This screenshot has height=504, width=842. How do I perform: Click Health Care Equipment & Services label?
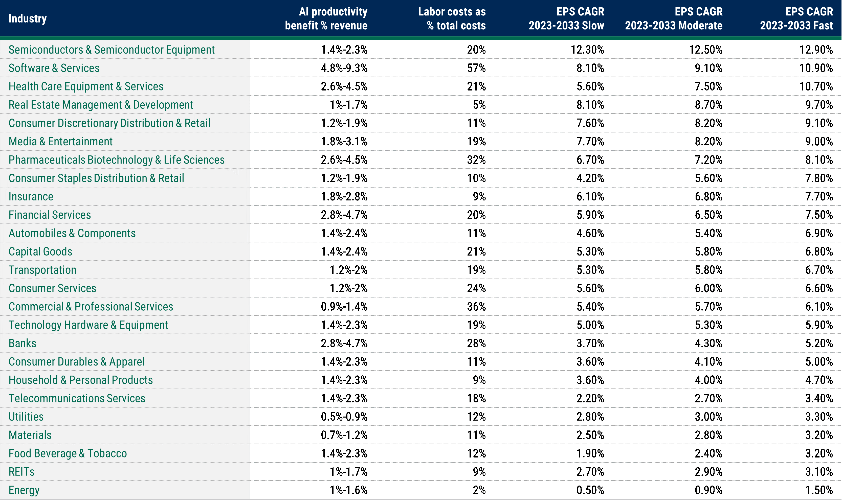(x=86, y=86)
